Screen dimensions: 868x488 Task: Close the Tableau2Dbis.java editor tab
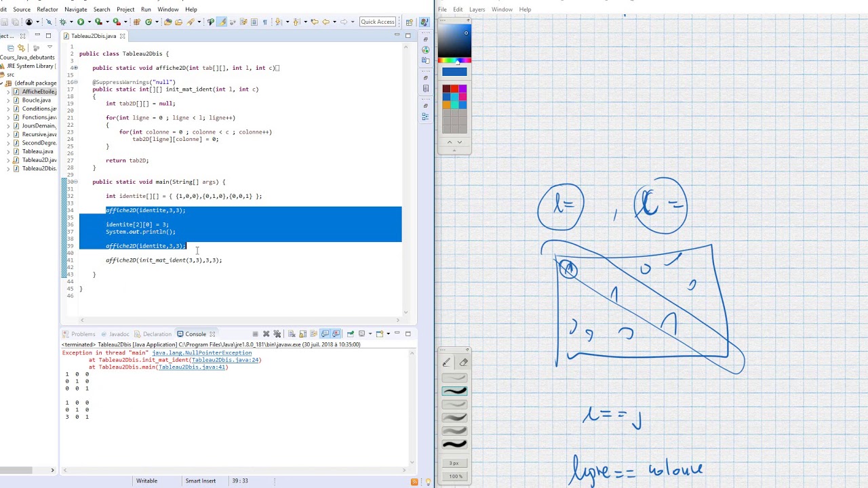coord(122,36)
